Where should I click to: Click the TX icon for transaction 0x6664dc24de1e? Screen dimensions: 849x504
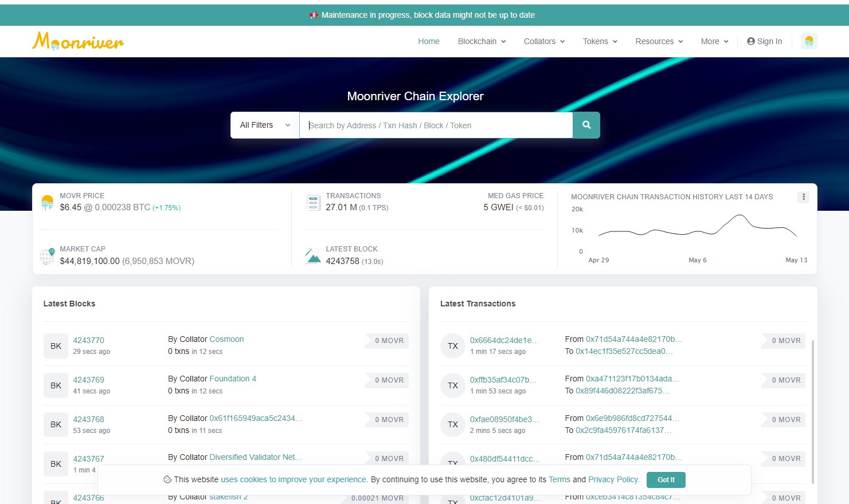click(452, 346)
